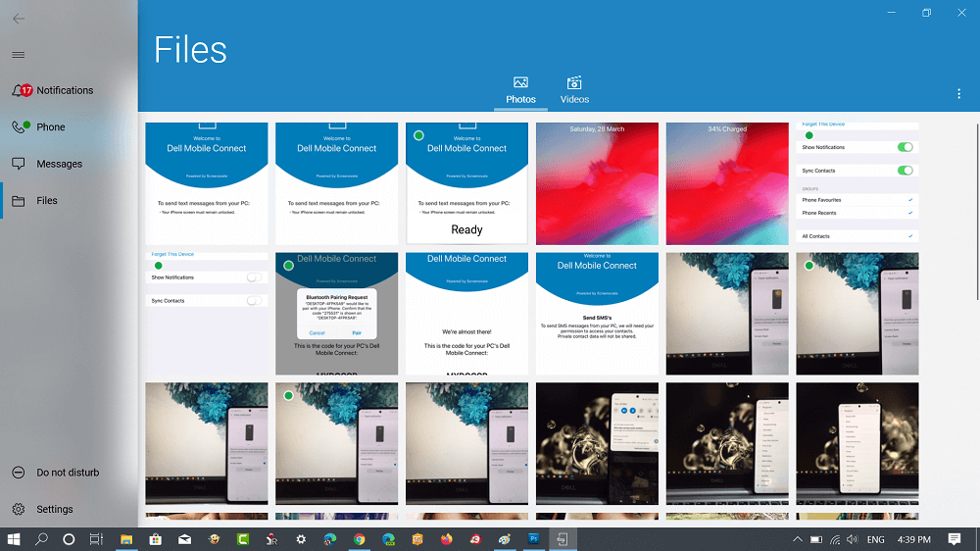Open the Bluetooth Pairing Request screenshot
Screen dimensions: 980x551
pos(337,314)
